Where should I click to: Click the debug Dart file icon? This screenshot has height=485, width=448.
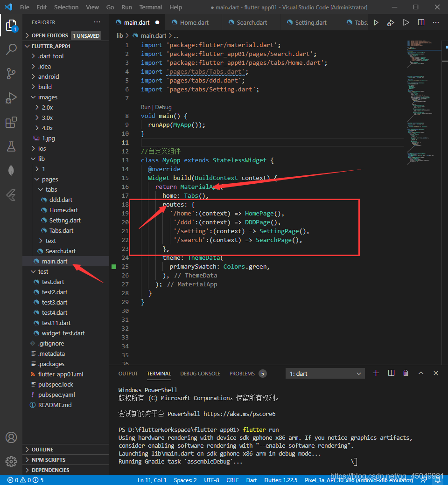pyautogui.click(x=391, y=22)
